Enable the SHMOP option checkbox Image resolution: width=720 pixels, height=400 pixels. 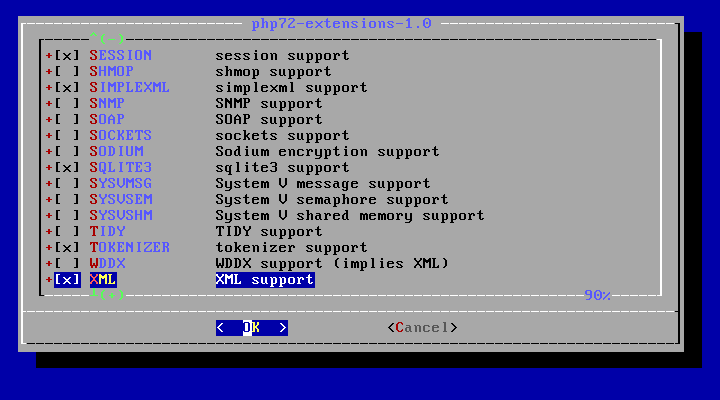(67, 72)
